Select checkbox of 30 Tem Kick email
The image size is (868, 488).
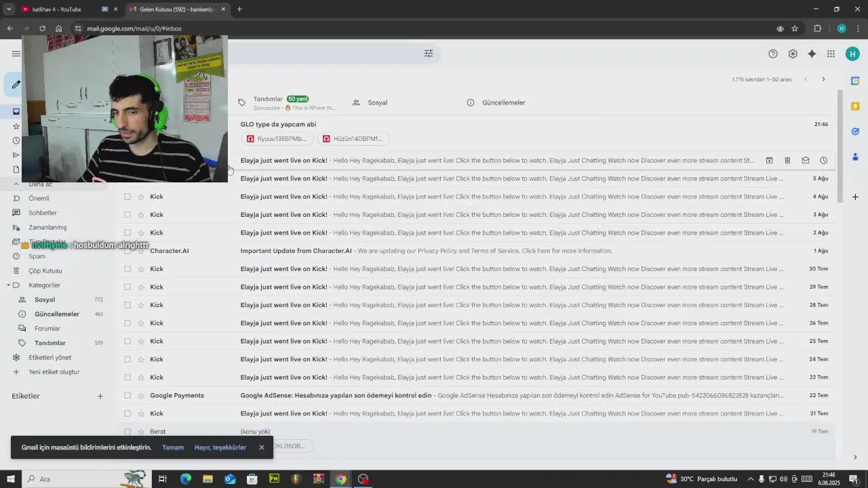(127, 269)
